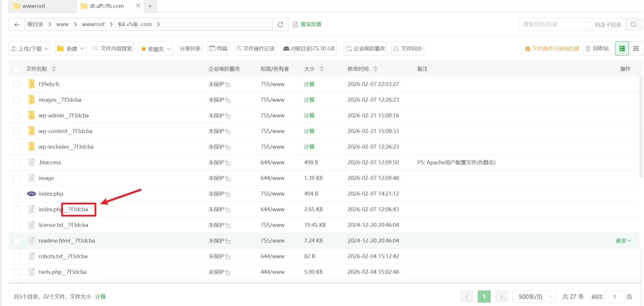Click the lock icon on f39ebcfc row
This screenshot has height=306, width=644.
228,85
